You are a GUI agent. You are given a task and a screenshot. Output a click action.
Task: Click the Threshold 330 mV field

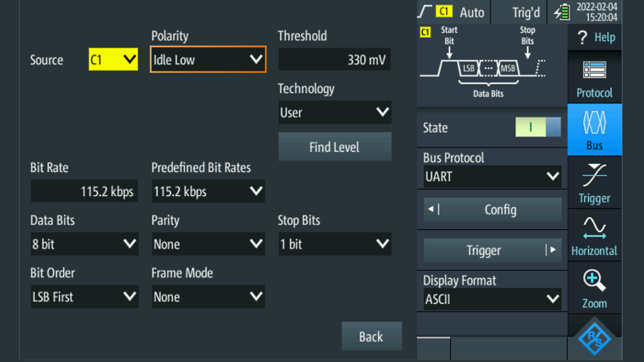334,60
